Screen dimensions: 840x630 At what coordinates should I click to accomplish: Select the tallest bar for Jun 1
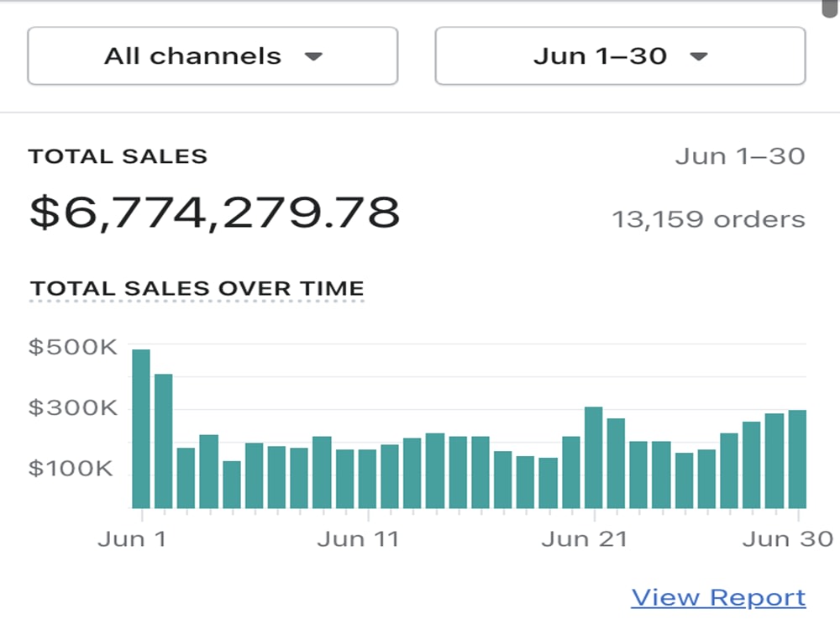tap(141, 428)
